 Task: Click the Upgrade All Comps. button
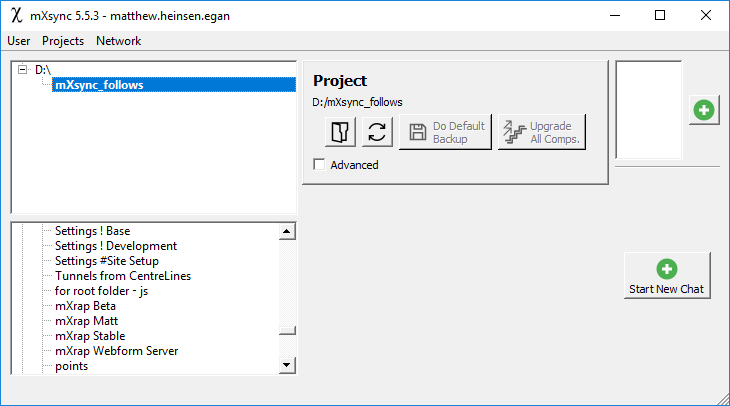(541, 133)
